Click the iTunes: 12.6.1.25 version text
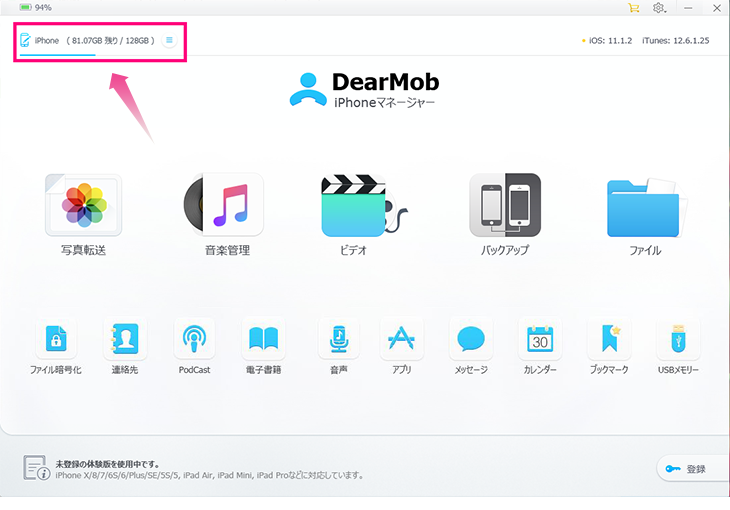The width and height of the screenshot is (730, 510). pos(676,41)
